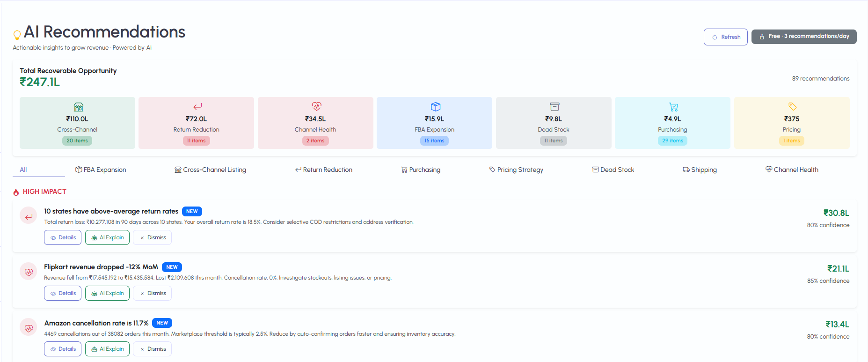The image size is (868, 362).
Task: Click the 15 items badge on FBA Expansion card
Action: (434, 140)
